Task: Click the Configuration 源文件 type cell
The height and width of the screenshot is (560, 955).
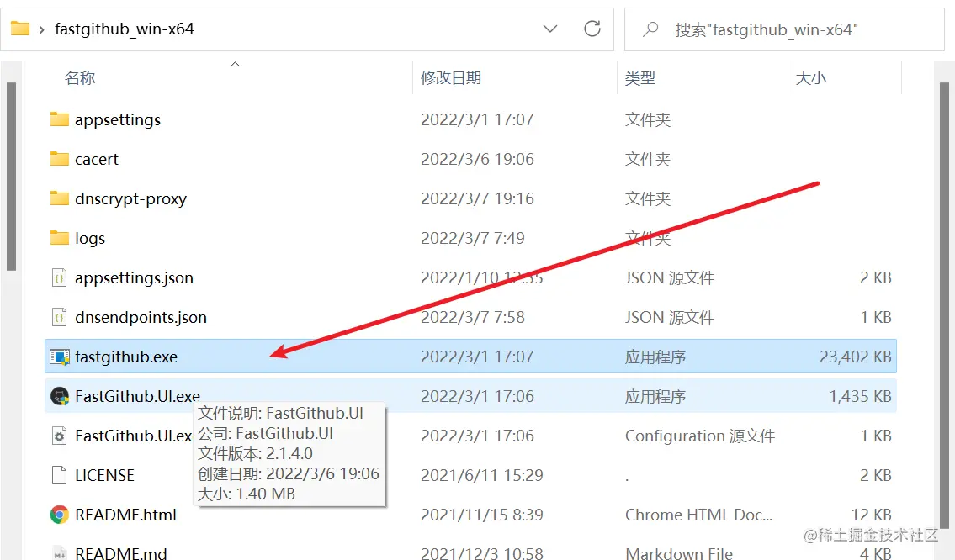Action: pyautogui.click(x=700, y=436)
